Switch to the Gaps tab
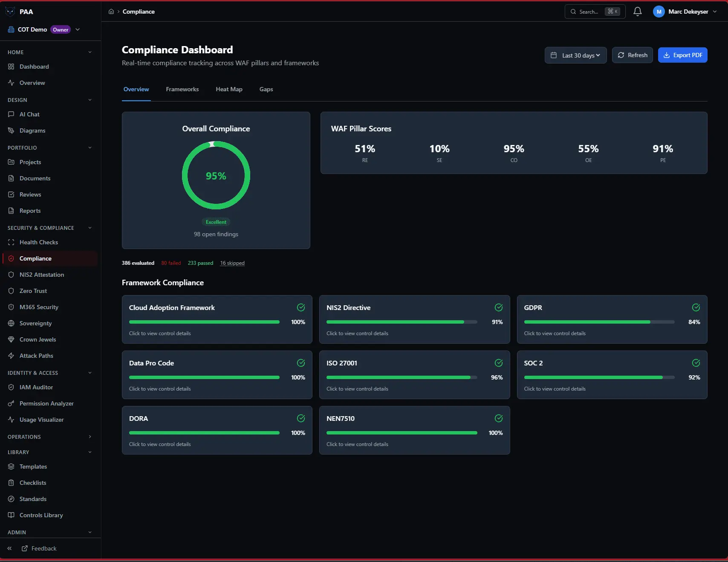 pyautogui.click(x=266, y=89)
